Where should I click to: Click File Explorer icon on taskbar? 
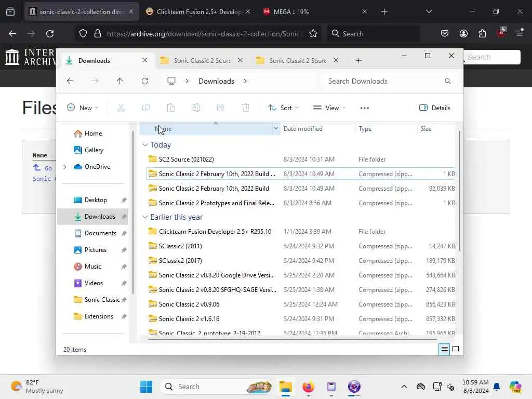pyautogui.click(x=286, y=387)
